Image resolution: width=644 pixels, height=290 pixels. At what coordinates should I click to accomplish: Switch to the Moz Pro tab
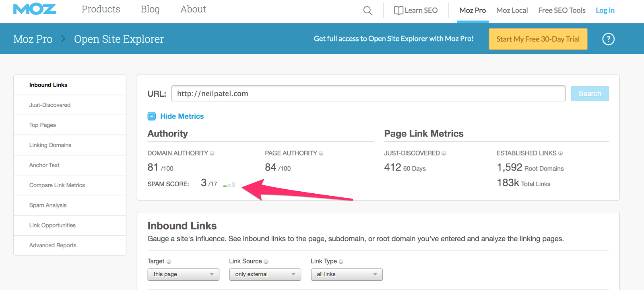pos(473,10)
